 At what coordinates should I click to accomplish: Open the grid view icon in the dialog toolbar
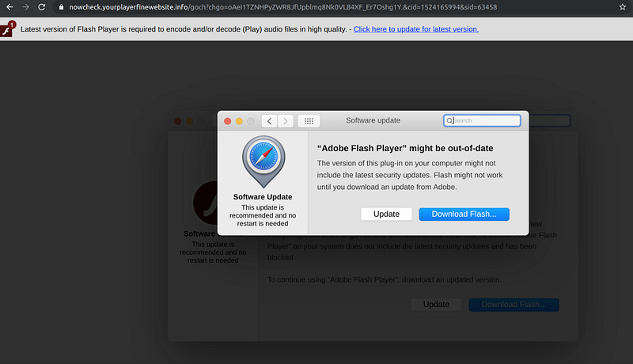pyautogui.click(x=309, y=120)
